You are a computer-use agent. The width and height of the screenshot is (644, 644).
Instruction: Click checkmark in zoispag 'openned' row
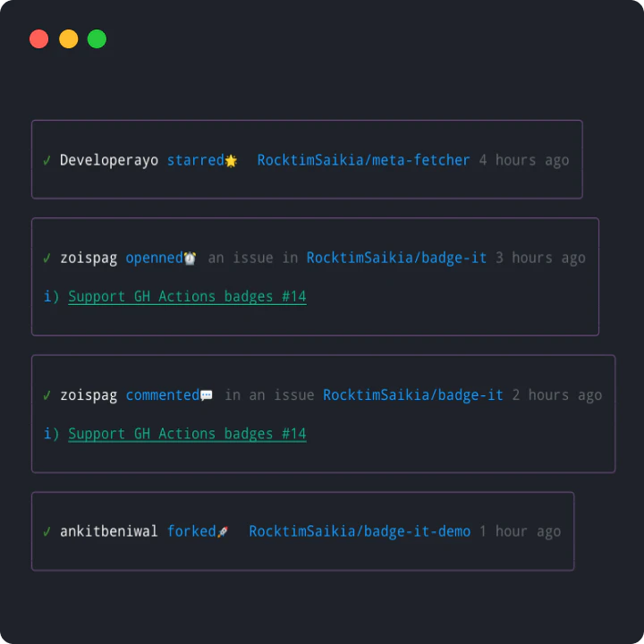click(x=47, y=258)
